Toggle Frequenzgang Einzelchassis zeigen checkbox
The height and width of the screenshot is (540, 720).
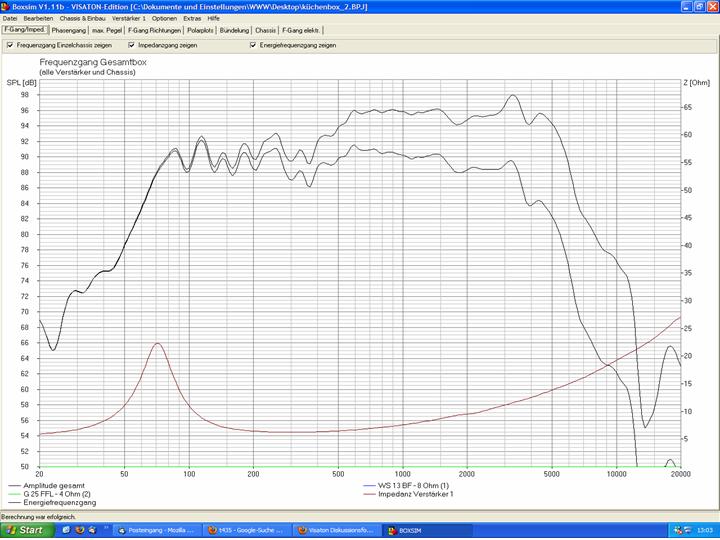[10, 45]
